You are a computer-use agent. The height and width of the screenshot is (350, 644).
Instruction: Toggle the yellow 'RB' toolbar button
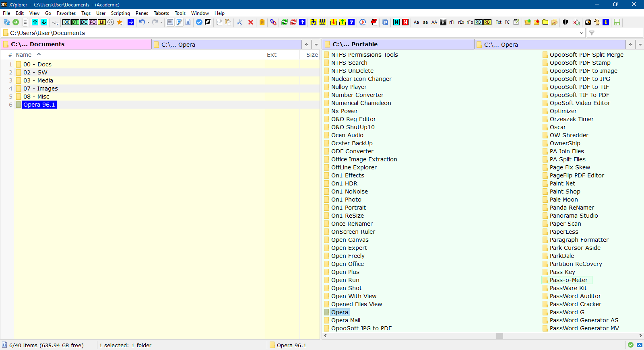[x=487, y=22]
